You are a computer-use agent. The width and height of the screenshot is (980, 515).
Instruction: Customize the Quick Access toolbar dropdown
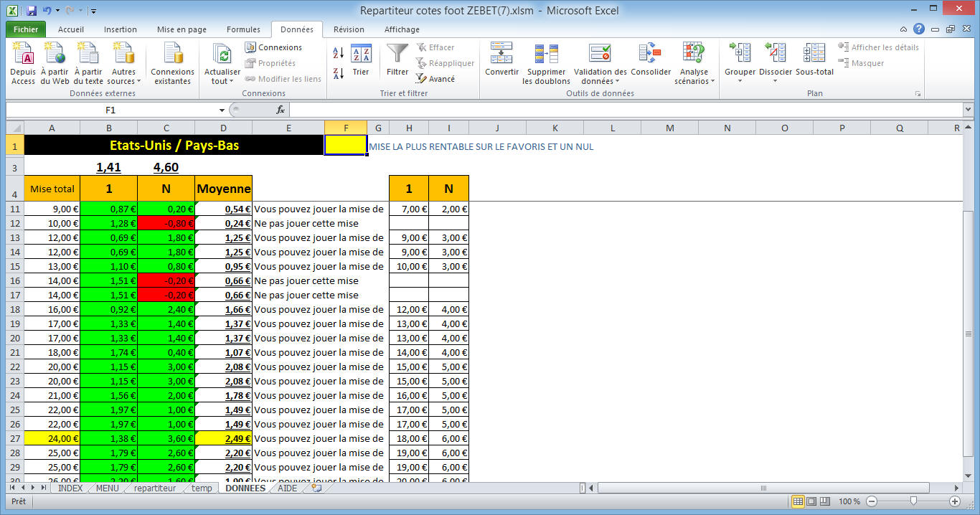click(x=94, y=11)
